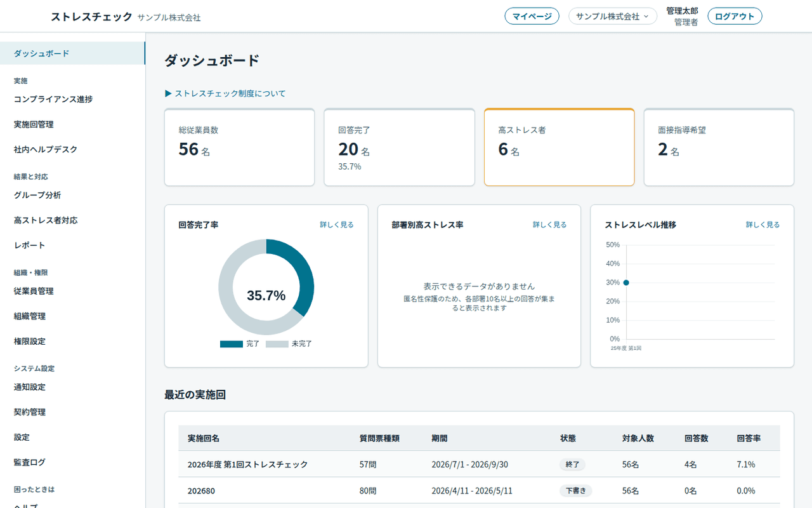
Task: Select 高ストレス者対応 sidebar item
Action: 72,220
